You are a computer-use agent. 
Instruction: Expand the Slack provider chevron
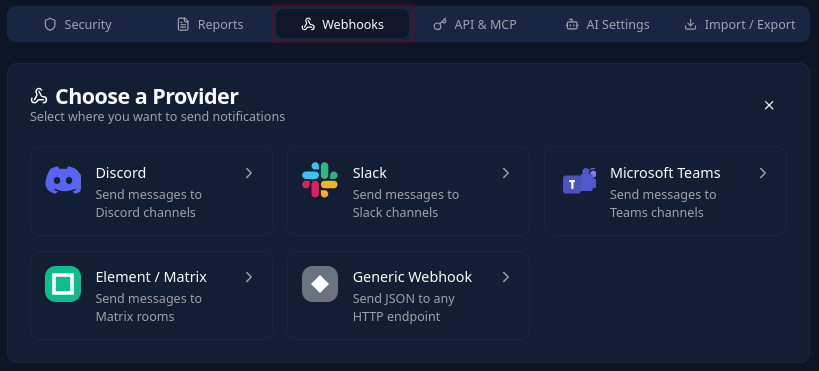coord(506,173)
